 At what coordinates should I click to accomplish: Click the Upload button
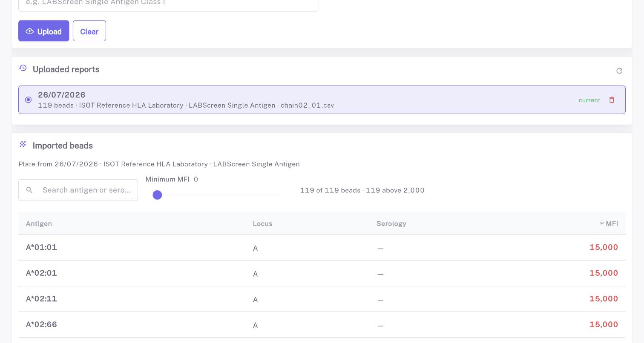pyautogui.click(x=43, y=31)
